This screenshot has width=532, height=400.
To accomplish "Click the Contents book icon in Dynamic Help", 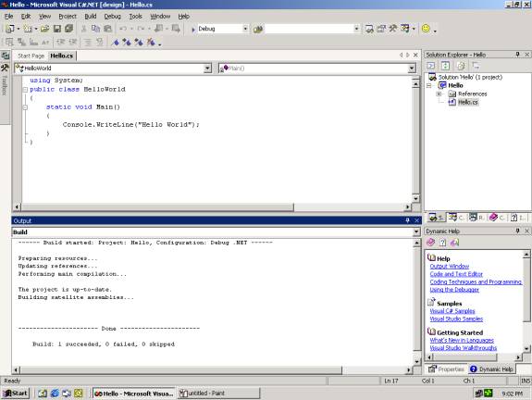I will tap(430, 243).
